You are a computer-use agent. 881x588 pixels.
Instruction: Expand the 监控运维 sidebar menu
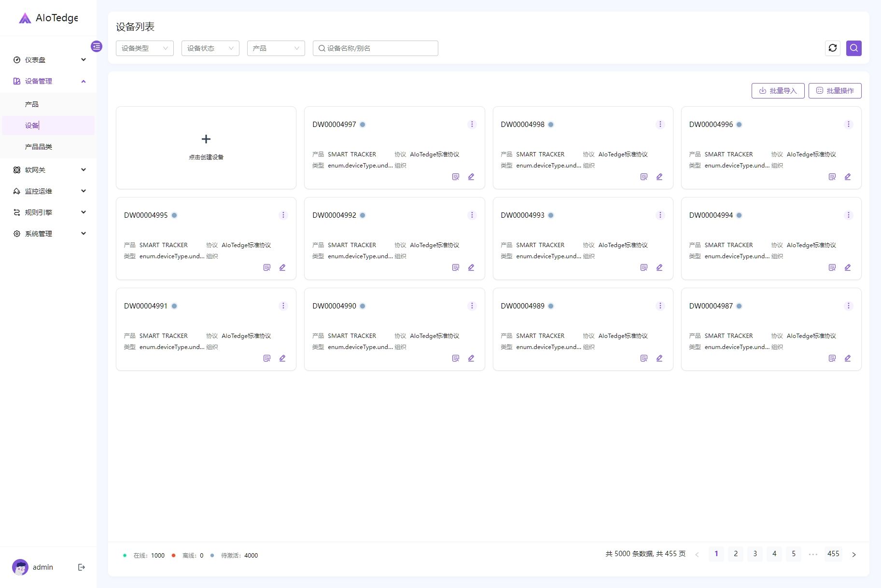[x=48, y=191]
